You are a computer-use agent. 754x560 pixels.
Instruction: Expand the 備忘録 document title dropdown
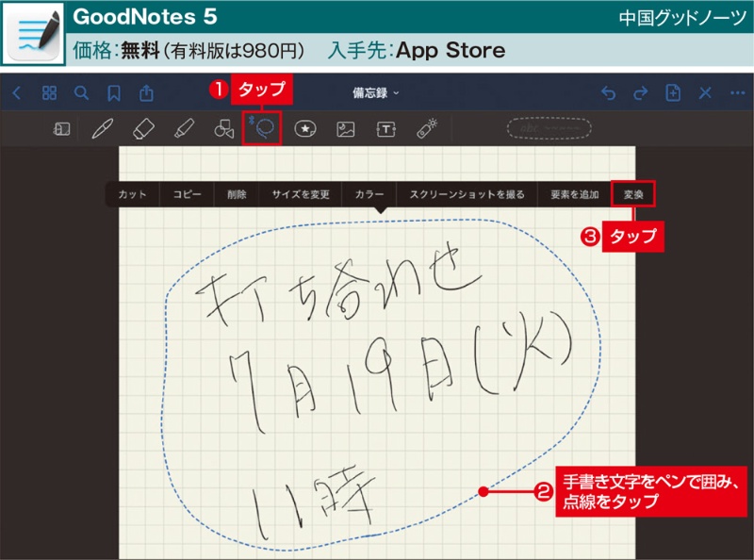[x=376, y=92]
